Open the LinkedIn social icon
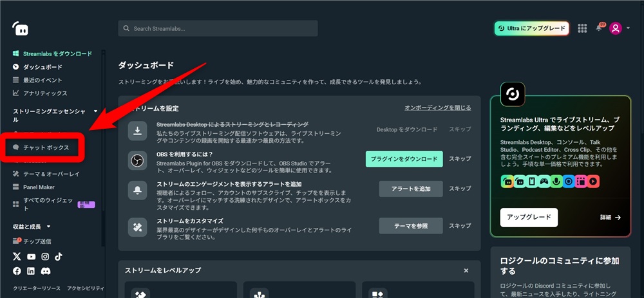The image size is (644, 298). click(x=31, y=271)
